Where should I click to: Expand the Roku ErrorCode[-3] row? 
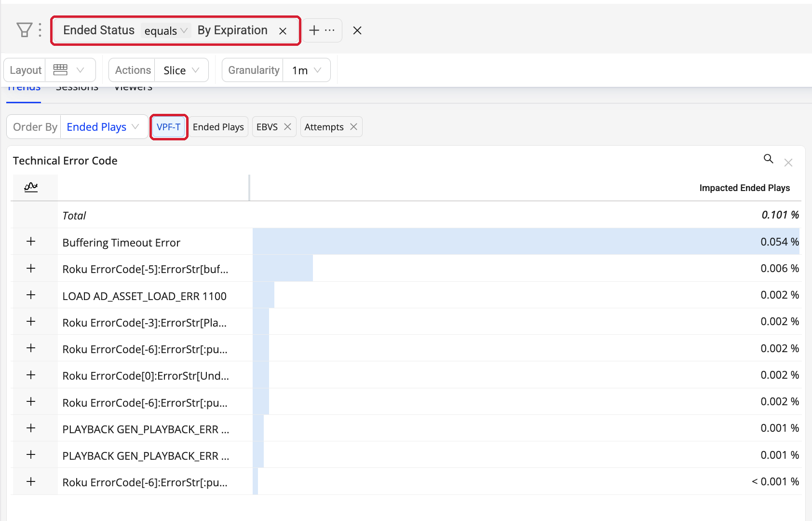click(x=31, y=321)
